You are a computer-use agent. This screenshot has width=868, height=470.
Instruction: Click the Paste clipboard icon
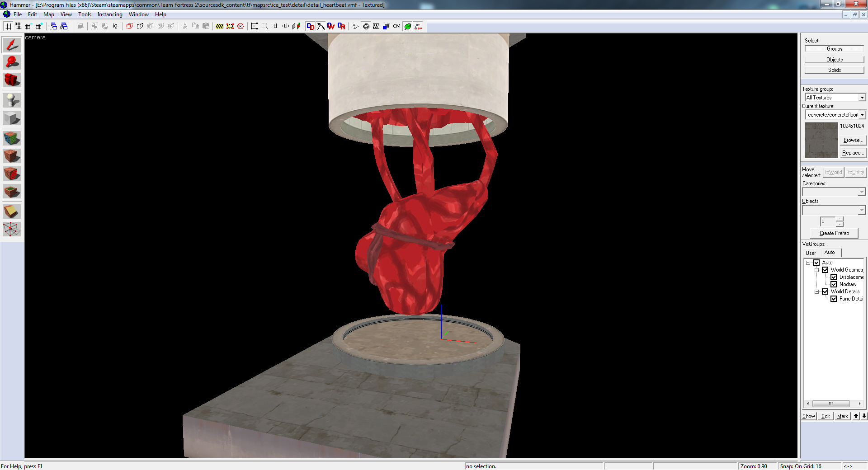tap(206, 26)
